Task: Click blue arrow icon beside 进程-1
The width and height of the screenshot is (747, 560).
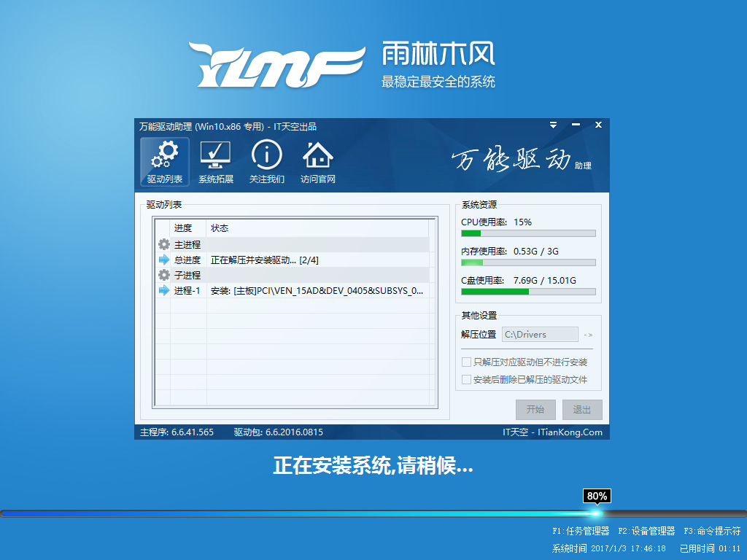Action: coord(164,290)
